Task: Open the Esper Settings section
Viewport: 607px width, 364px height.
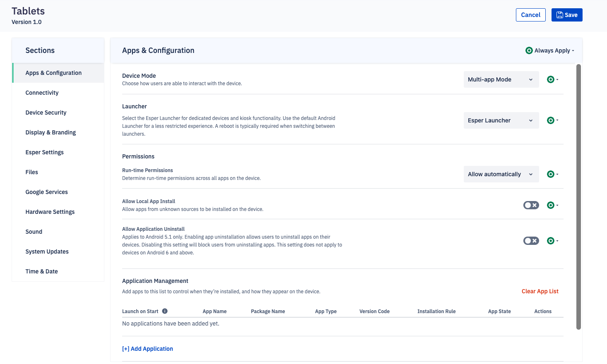Action: point(58,152)
